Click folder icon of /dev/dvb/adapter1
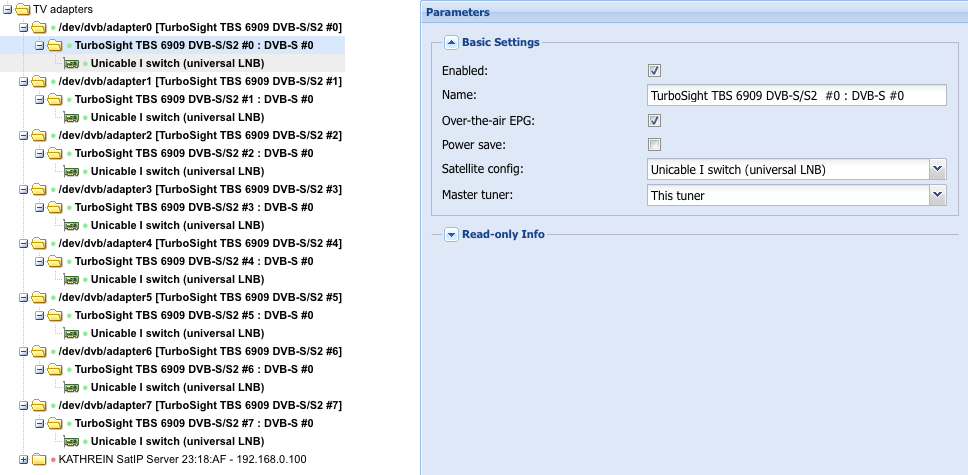This screenshot has height=475, width=968. tap(39, 82)
